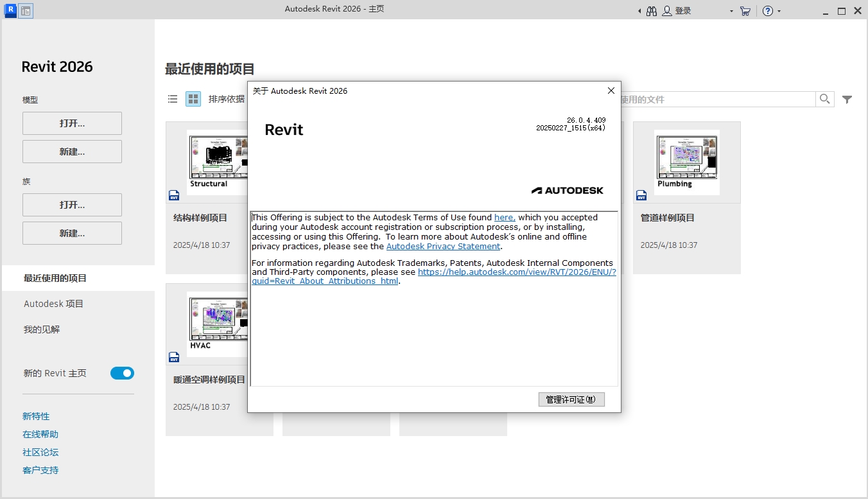Click the RVT file icon on HVAC card
The width and height of the screenshot is (868, 499).
click(174, 357)
